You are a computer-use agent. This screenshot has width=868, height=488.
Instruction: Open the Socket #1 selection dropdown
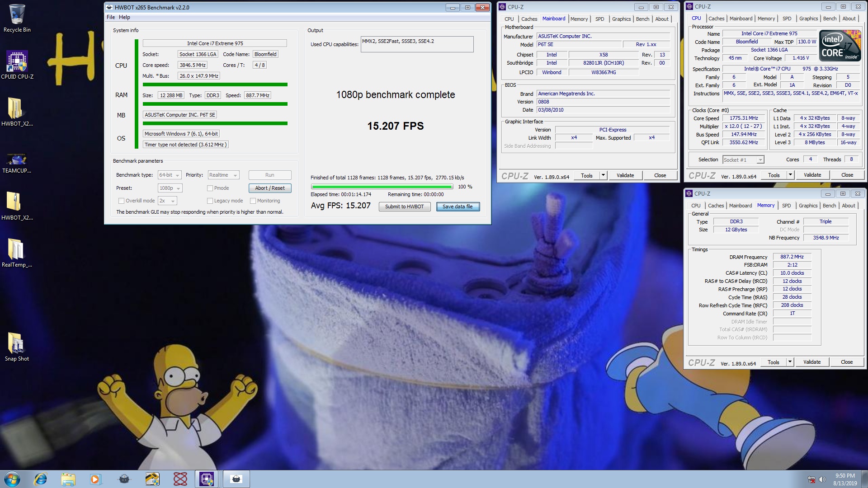tap(743, 160)
